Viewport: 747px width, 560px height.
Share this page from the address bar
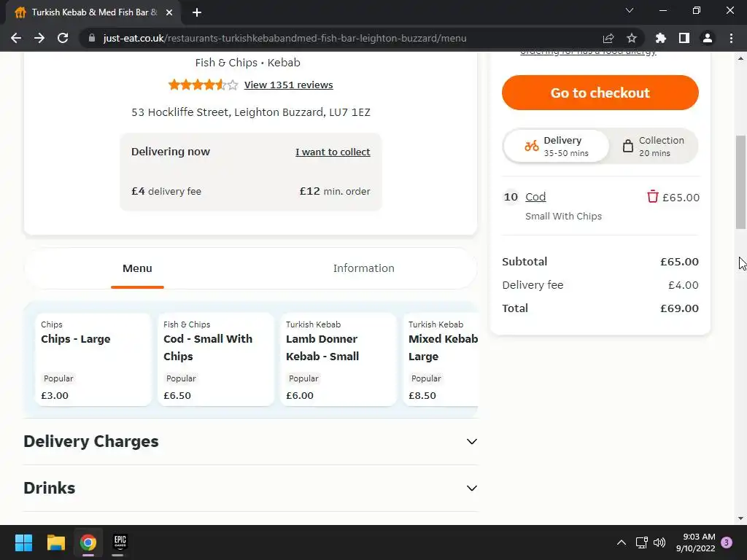pos(608,38)
